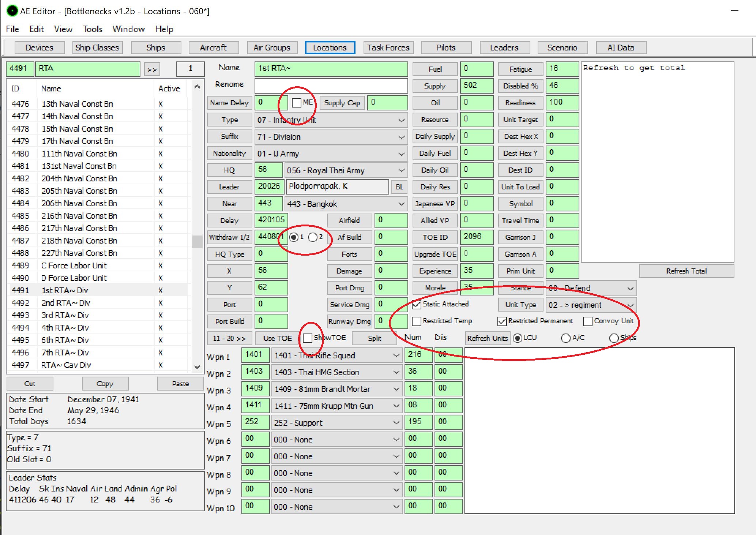Screen dimensions: 756x535
Task: Open the File menu
Action: 12,29
